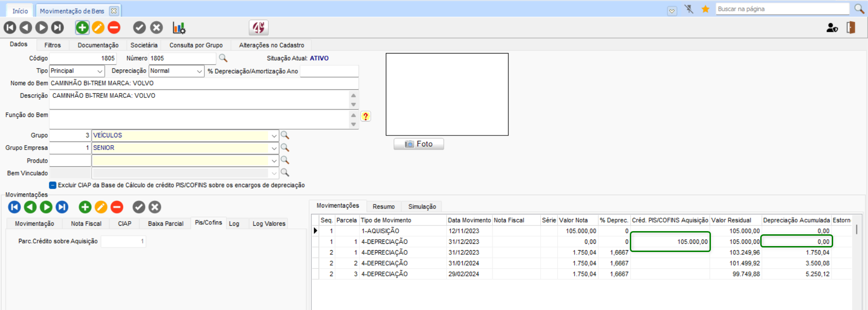
Task: Expand the Grupo VEÍCULOS dropdown
Action: [274, 136]
